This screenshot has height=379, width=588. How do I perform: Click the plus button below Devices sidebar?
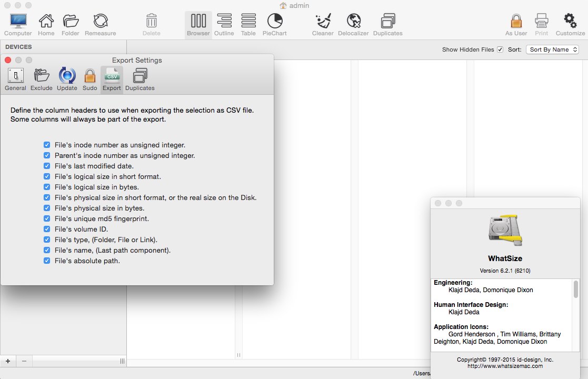(x=8, y=361)
